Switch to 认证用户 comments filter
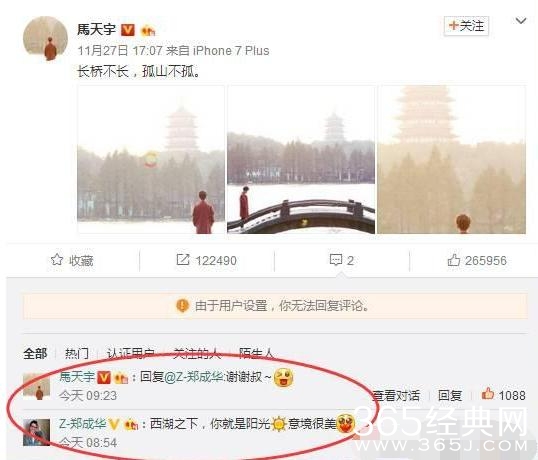Viewport: 538px width, 460px height. [x=130, y=353]
